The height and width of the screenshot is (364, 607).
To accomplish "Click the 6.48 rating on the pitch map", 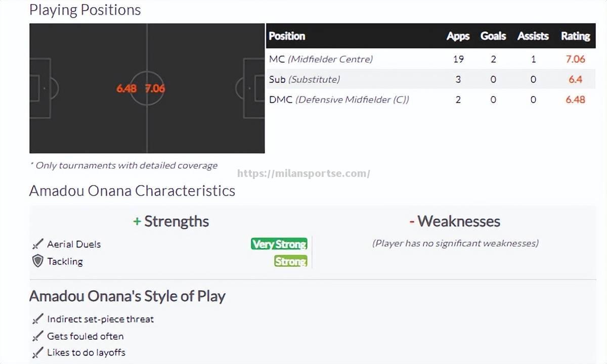I will 126,88.
